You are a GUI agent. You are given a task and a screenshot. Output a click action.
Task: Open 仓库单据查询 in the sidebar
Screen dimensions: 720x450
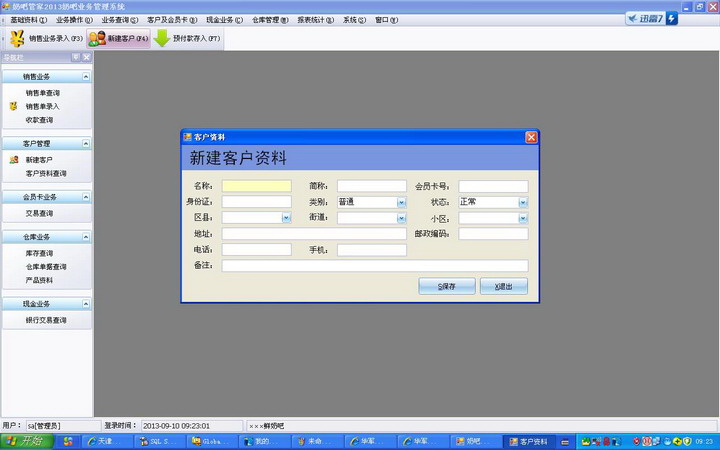(x=46, y=267)
